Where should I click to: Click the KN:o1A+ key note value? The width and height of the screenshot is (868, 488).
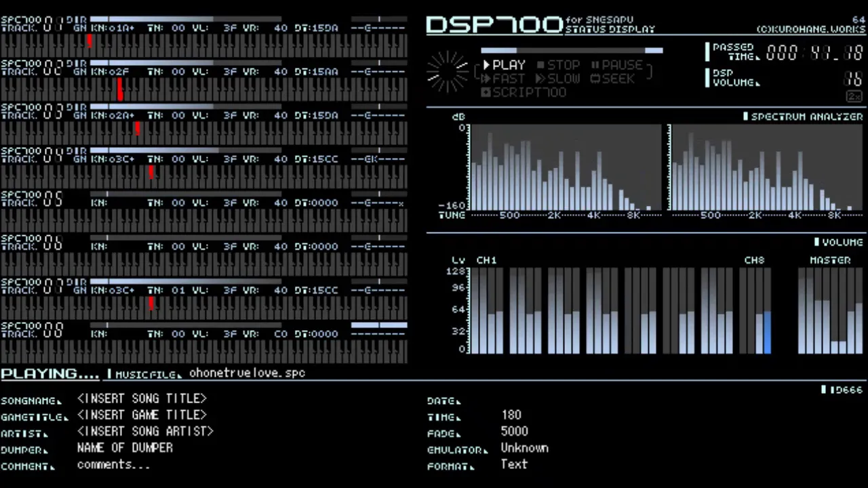pos(113,28)
